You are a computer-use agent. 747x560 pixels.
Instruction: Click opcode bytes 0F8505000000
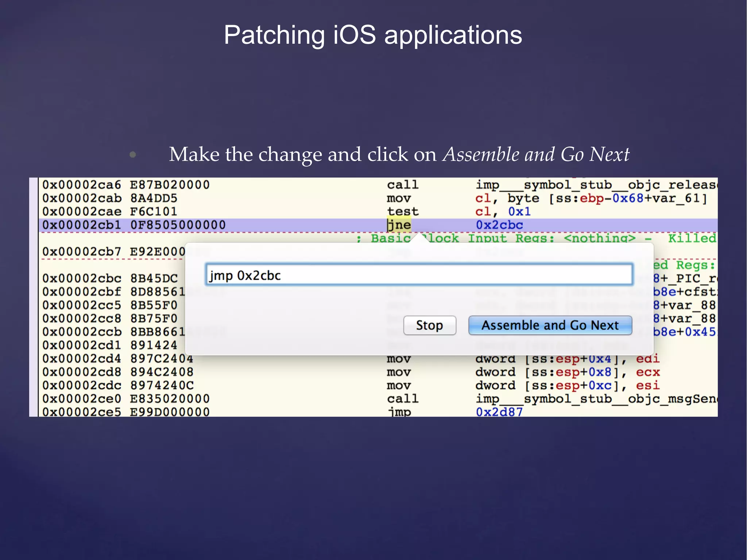[x=178, y=225]
